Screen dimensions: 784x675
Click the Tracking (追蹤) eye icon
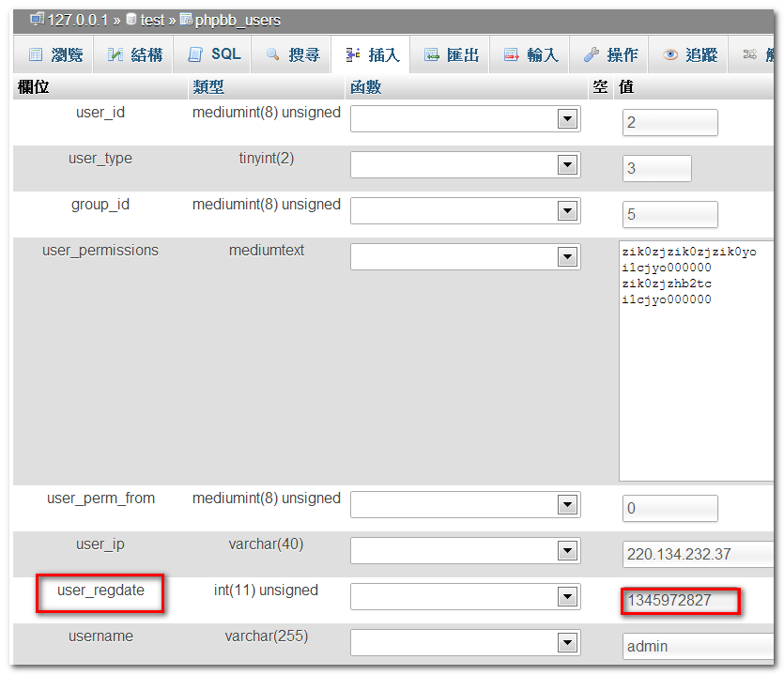coord(670,55)
